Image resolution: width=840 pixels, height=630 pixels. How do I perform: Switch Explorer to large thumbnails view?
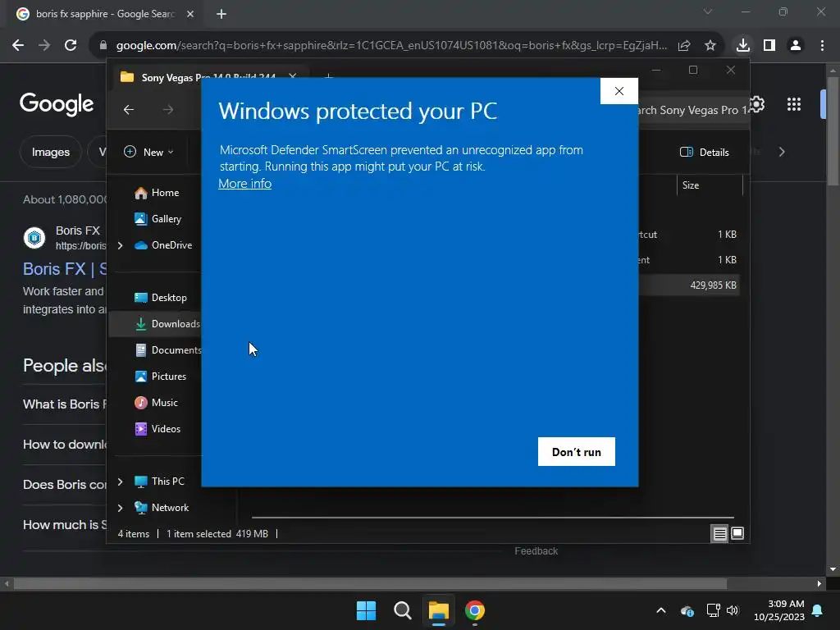point(737,533)
